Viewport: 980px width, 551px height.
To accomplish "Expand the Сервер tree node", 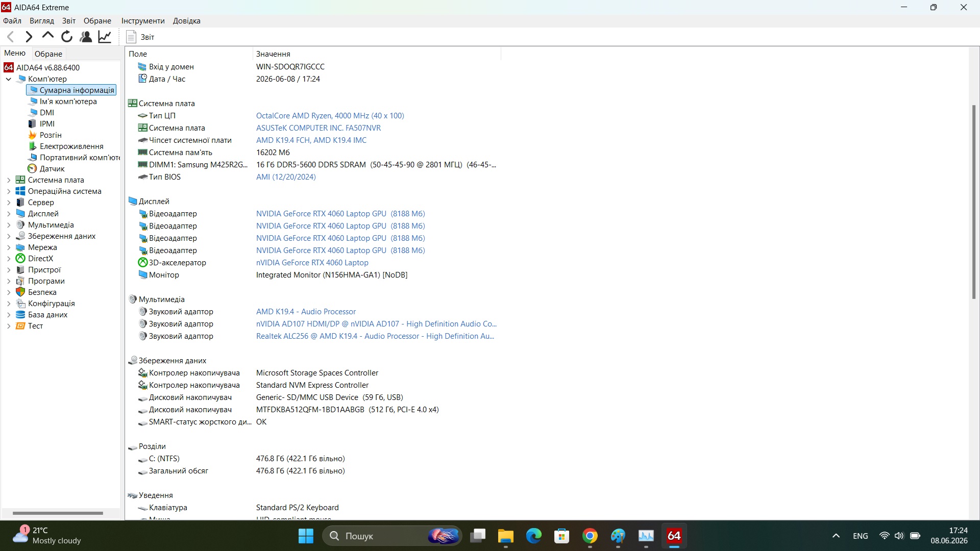I will [x=9, y=203].
